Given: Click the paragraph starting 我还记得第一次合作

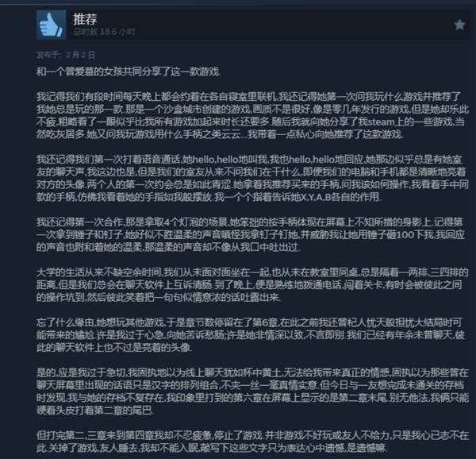Looking at the screenshot, I should click(x=251, y=235).
